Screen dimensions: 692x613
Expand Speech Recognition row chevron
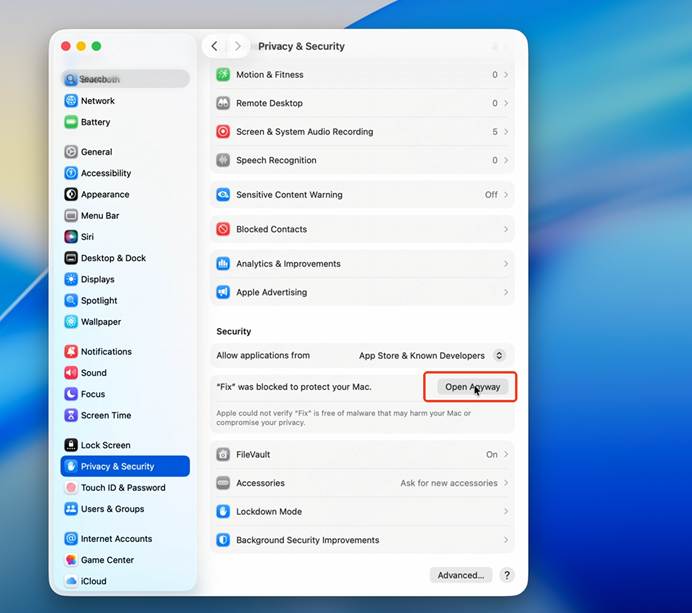click(x=506, y=160)
